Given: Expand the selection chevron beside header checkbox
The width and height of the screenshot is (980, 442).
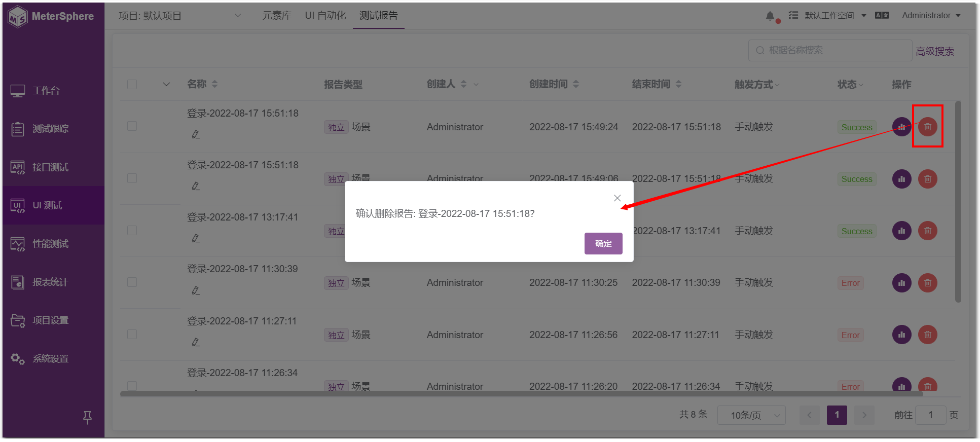Looking at the screenshot, I should pyautogui.click(x=166, y=84).
